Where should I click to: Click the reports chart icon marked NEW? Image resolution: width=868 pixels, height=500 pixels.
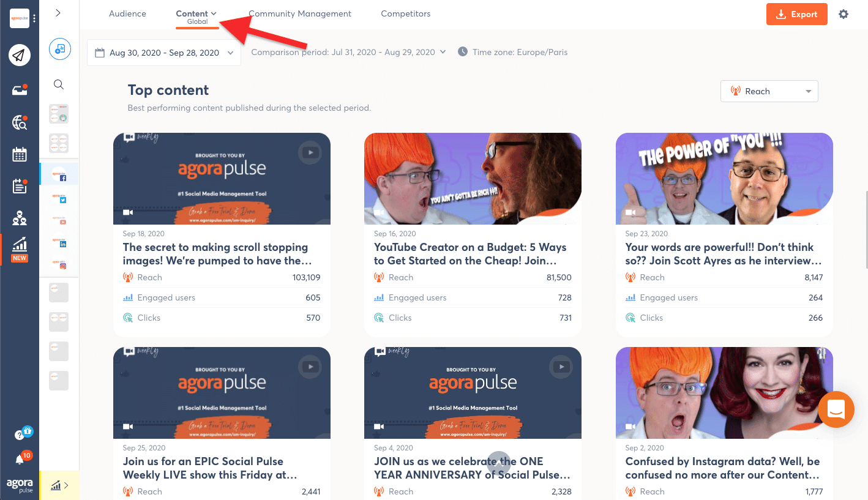(x=20, y=245)
